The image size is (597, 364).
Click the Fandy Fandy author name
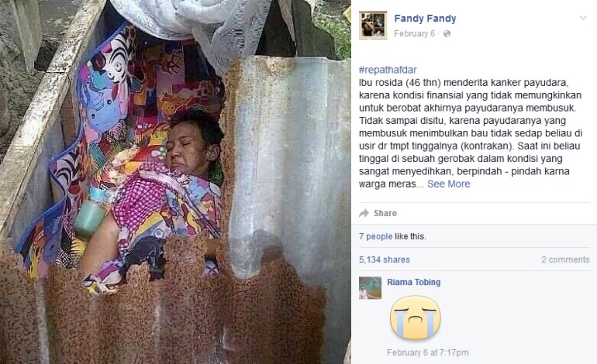click(425, 19)
